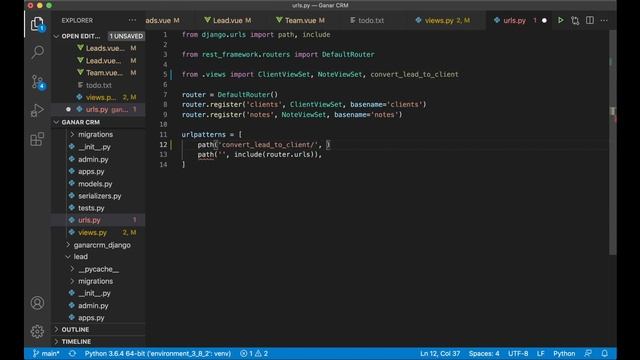Screen dimensions: 640x360
Task: Select Python 3.6.4 interpreter in status bar
Action: pyautogui.click(x=158, y=353)
